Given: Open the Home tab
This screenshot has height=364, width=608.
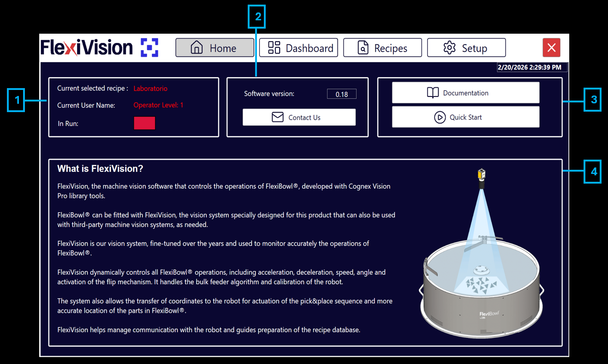Looking at the screenshot, I should (x=215, y=48).
